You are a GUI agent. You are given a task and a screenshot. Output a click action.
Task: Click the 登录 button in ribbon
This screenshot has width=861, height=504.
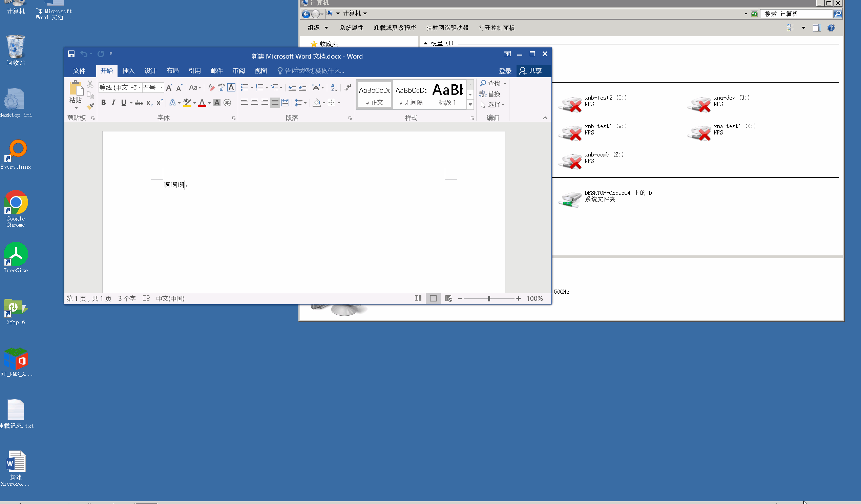point(505,71)
